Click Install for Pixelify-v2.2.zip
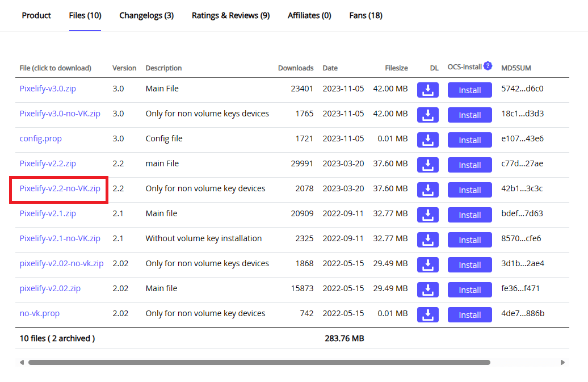Viewport: 588px width, 382px height. tap(469, 165)
